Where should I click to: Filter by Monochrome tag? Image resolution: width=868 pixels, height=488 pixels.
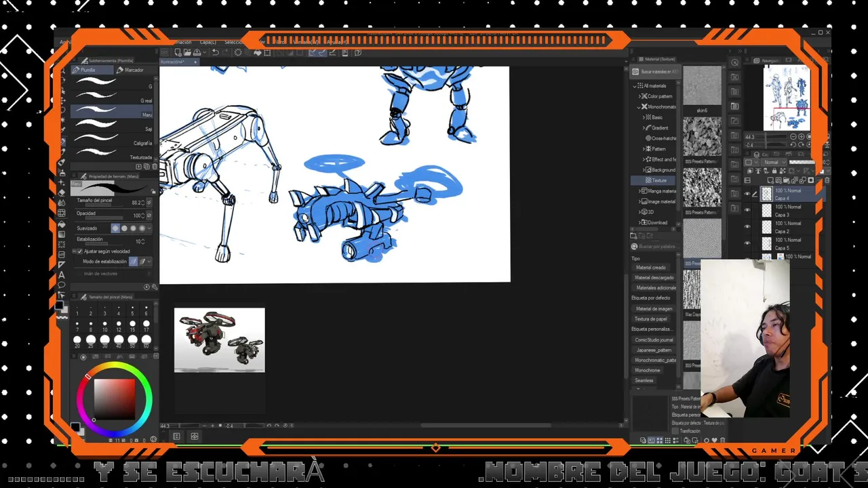pos(647,371)
